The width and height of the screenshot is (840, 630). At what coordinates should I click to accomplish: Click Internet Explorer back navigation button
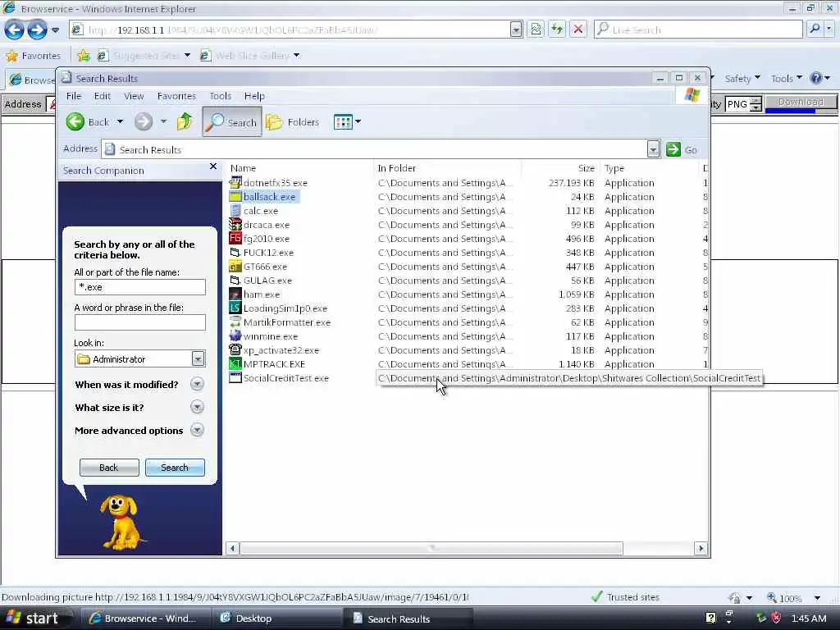point(15,30)
